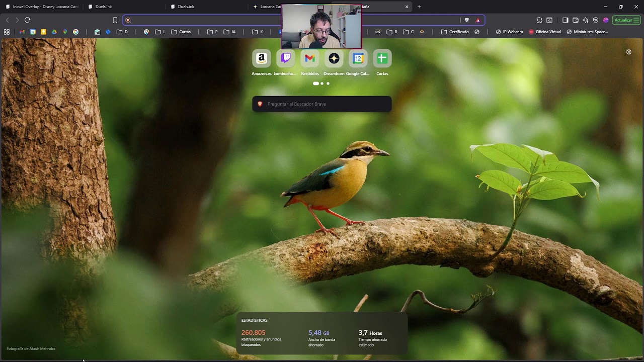Open the Google Calendar shortcut tile
The width and height of the screenshot is (644, 362).
click(358, 59)
